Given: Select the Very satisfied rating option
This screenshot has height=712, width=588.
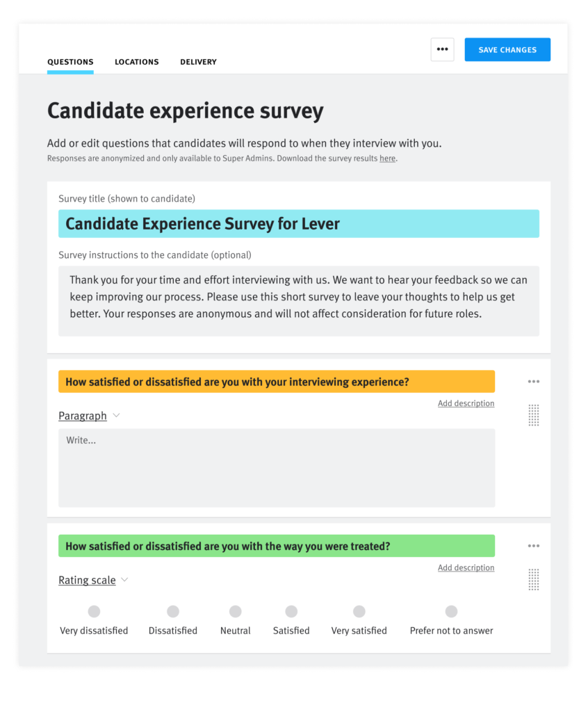Looking at the screenshot, I should point(359,612).
